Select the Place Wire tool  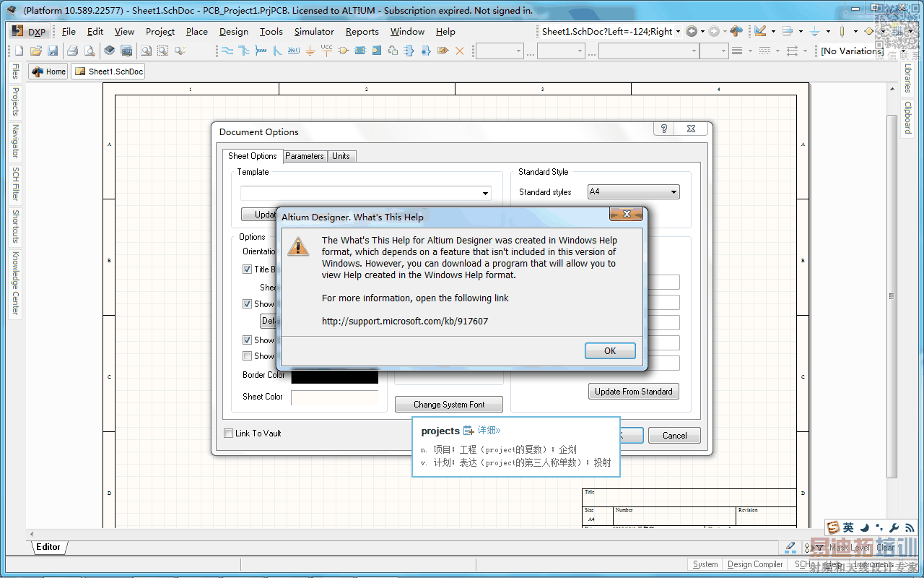(x=227, y=51)
